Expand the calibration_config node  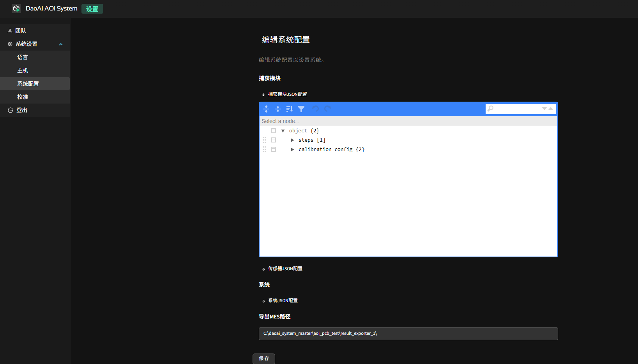(292, 149)
